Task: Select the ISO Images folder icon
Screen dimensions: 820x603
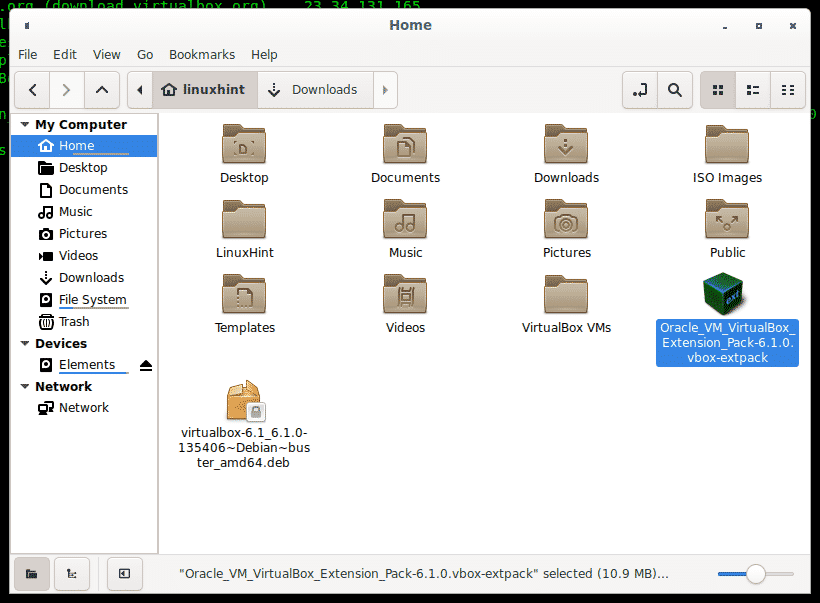Action: (x=727, y=144)
